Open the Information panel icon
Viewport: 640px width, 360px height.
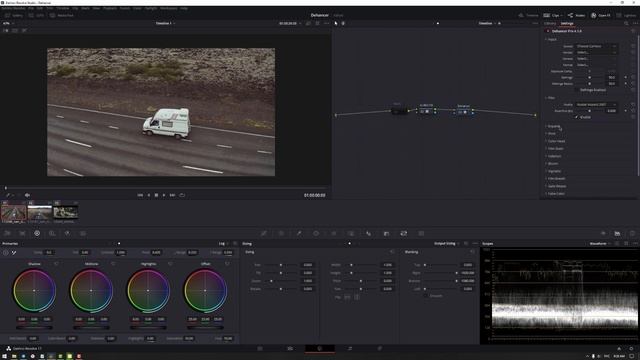(x=632, y=233)
